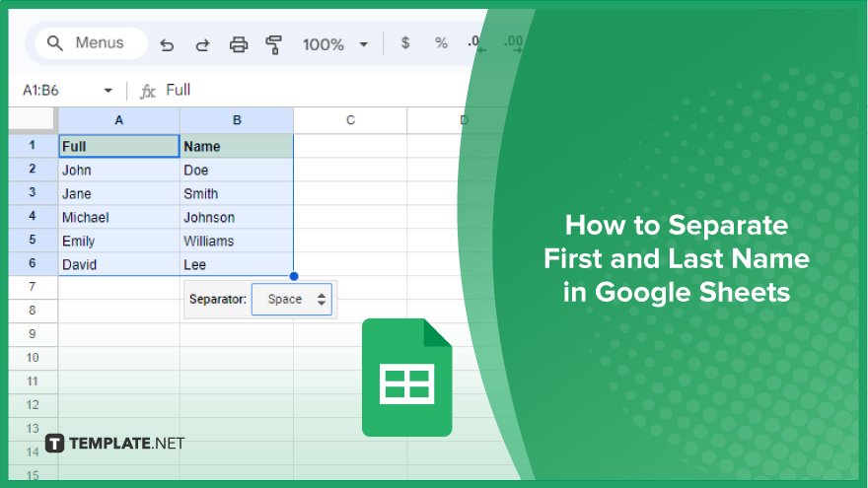The width and height of the screenshot is (868, 488).
Task: Select row 8 header
Action: point(33,311)
